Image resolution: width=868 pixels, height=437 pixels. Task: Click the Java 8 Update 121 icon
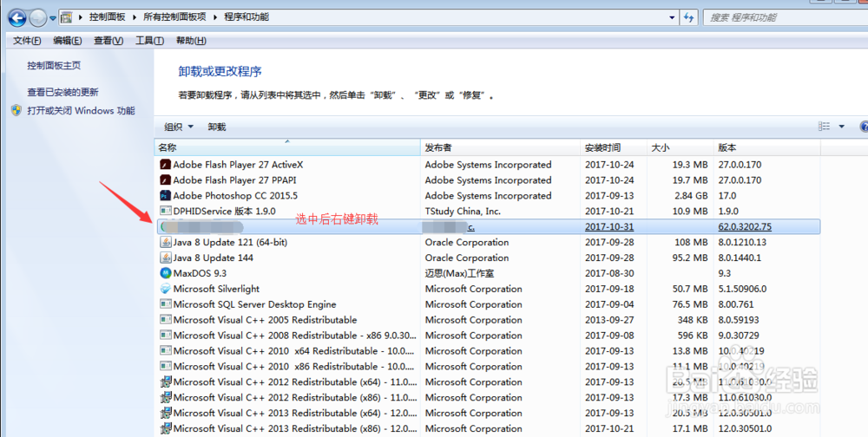(165, 242)
